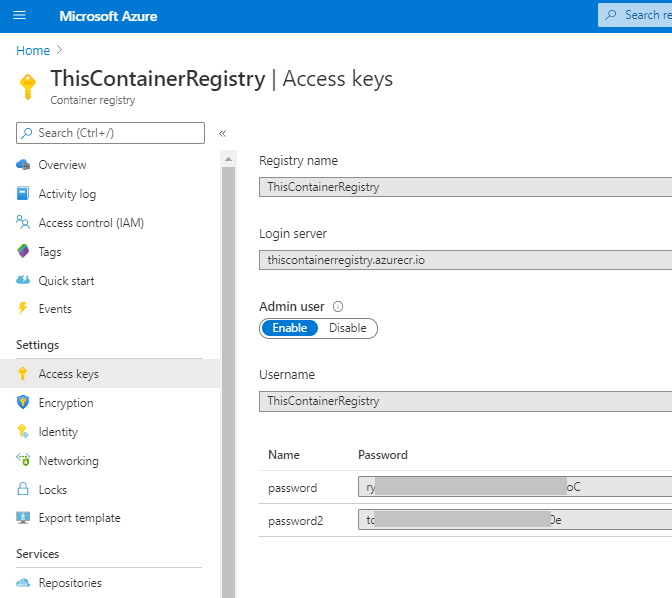Set Admin user to Disable
This screenshot has width=672, height=598.
click(348, 328)
